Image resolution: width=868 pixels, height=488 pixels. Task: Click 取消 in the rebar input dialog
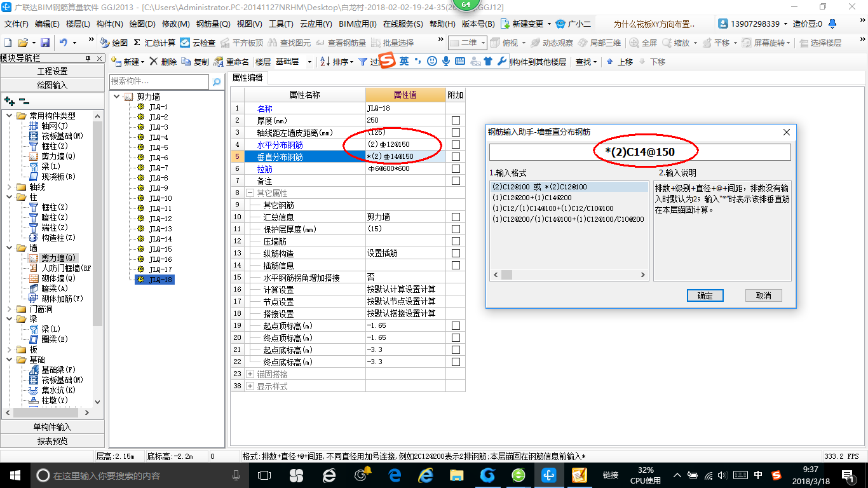click(763, 295)
